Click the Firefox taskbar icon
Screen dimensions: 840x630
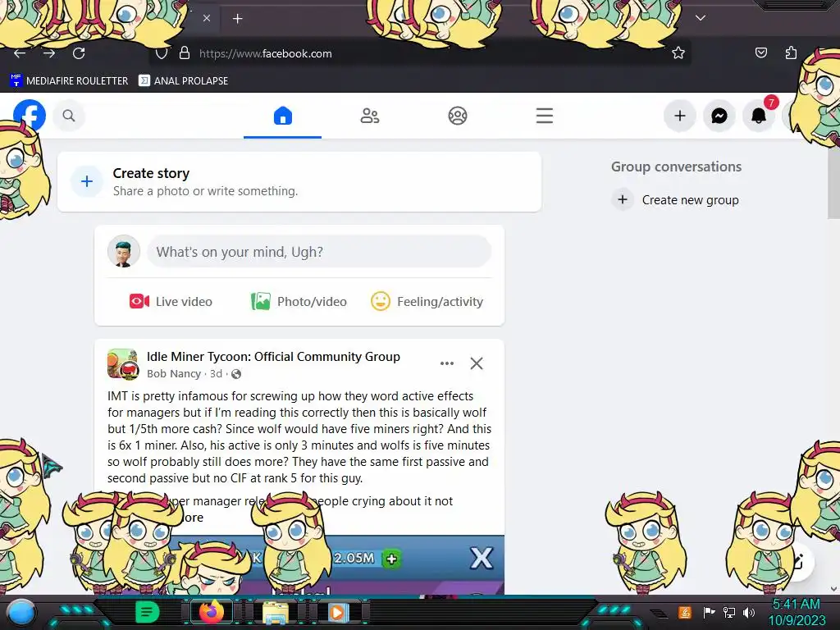pos(211,612)
